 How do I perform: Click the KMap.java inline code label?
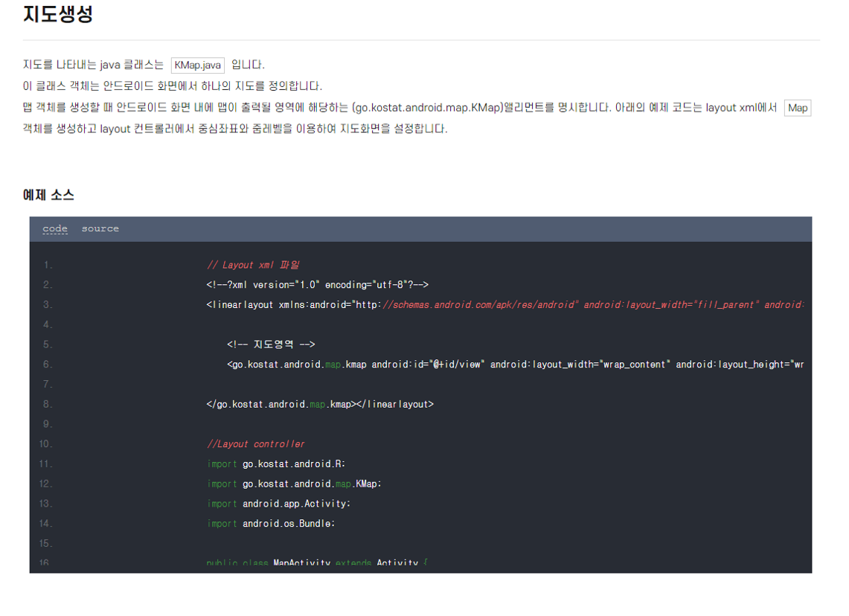pos(197,65)
